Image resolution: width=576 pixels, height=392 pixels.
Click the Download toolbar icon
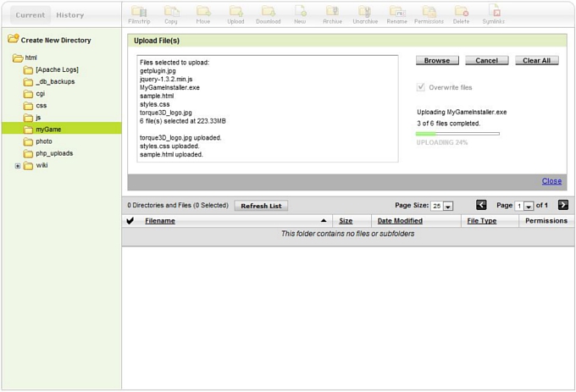[x=269, y=15]
